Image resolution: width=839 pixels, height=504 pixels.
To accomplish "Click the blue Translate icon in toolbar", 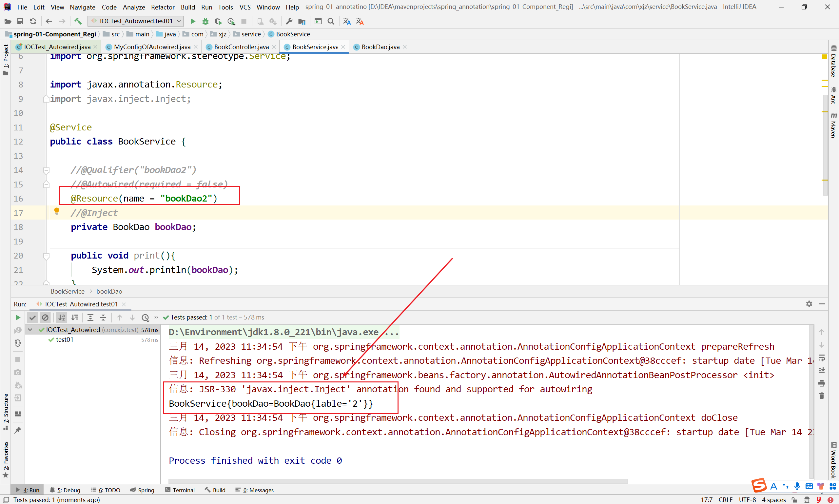I will tap(346, 21).
